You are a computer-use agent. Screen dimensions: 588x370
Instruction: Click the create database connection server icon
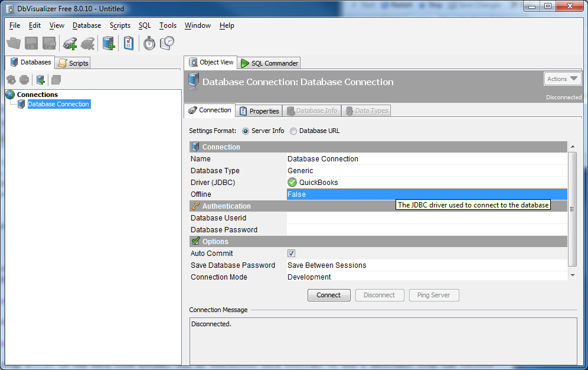[x=109, y=43]
